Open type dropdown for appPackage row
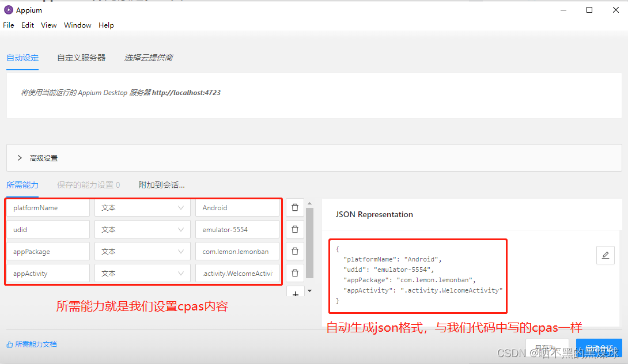Viewport: 628px width, 364px height. pyautogui.click(x=142, y=252)
